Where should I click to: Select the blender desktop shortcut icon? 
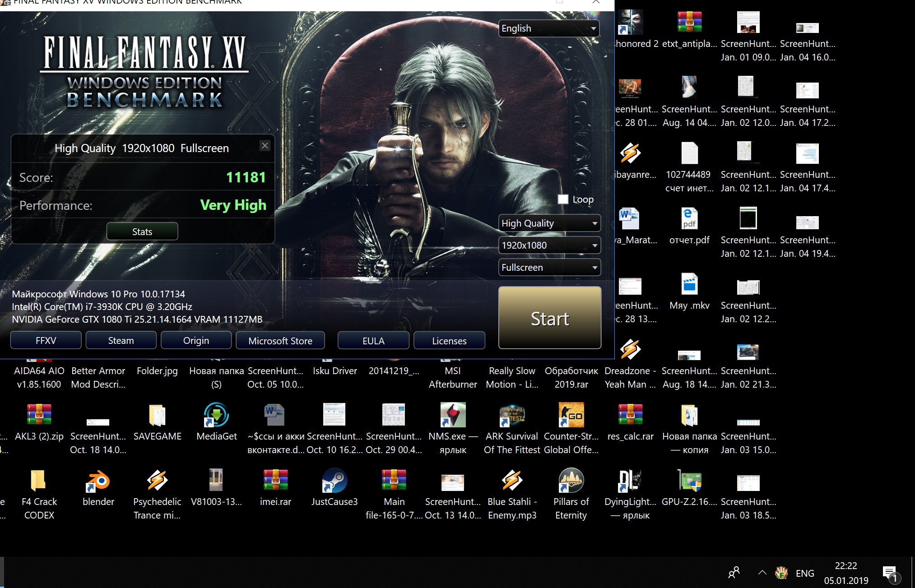(x=98, y=481)
